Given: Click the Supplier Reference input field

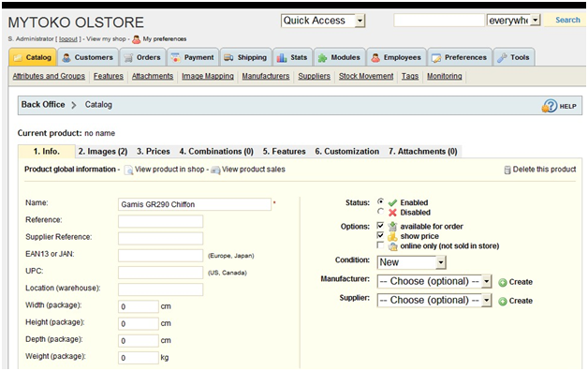Looking at the screenshot, I should pyautogui.click(x=160, y=238).
